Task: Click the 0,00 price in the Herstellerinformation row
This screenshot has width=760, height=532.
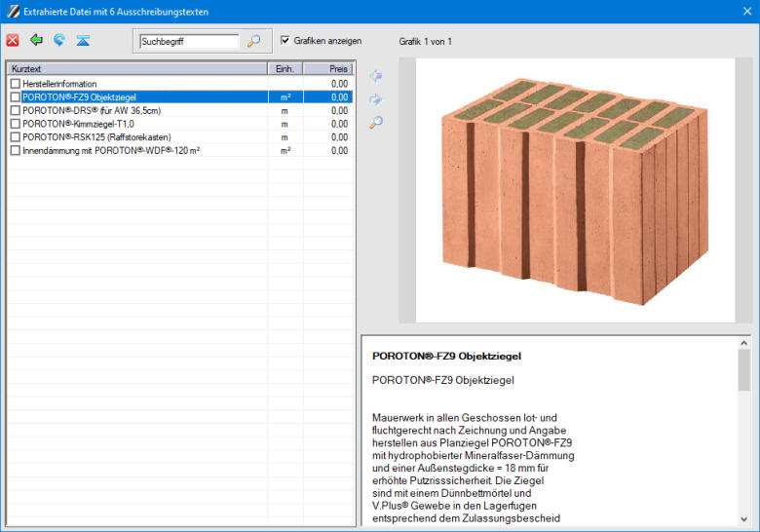Action: pos(339,84)
